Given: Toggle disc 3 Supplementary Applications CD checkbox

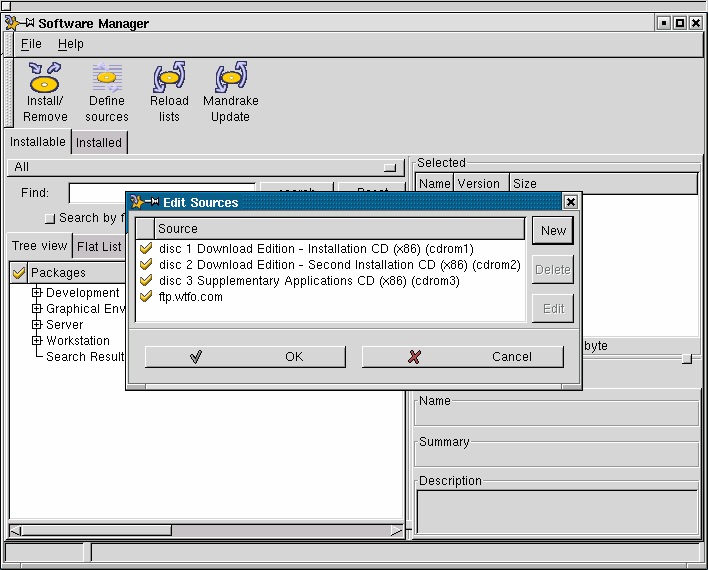Looking at the screenshot, I should point(146,280).
